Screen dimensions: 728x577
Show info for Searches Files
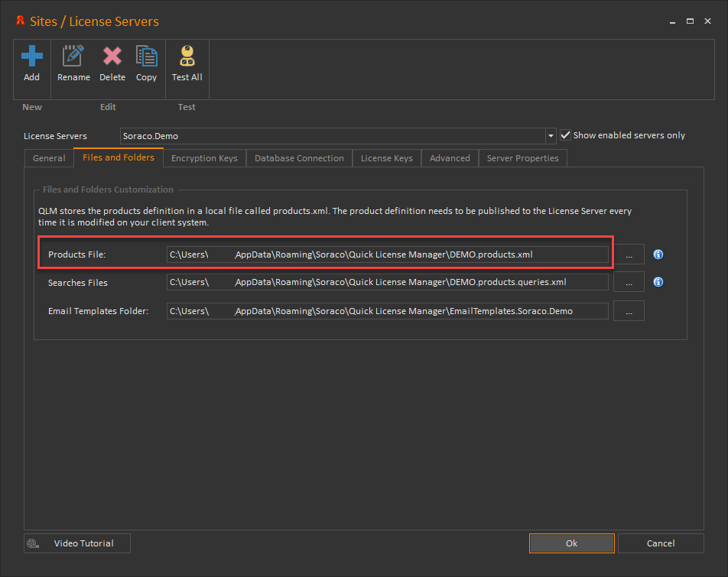point(658,282)
